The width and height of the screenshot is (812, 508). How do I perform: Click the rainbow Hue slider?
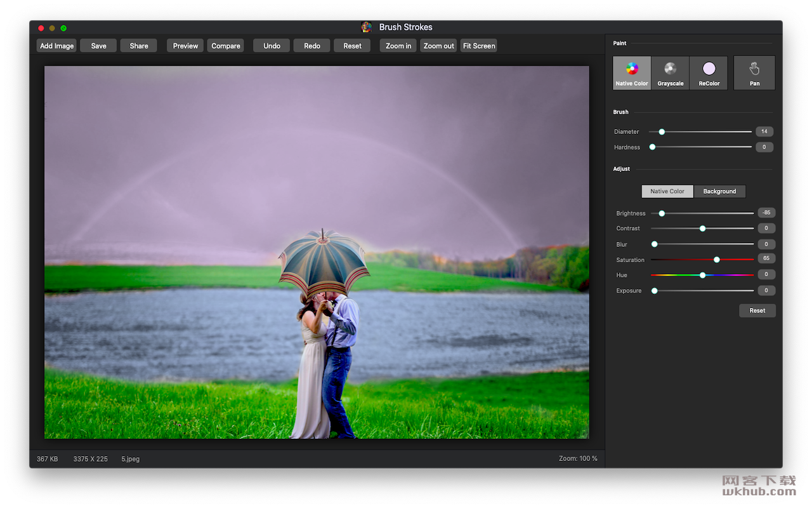[x=702, y=275]
